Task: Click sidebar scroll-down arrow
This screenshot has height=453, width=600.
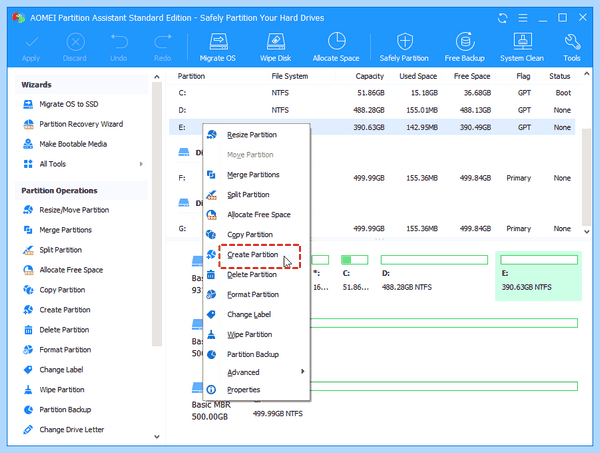Action: click(x=157, y=437)
